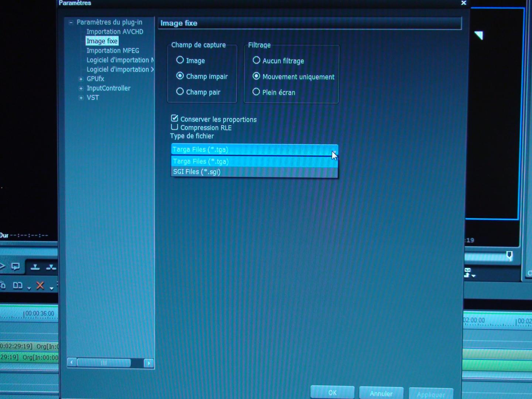The width and height of the screenshot is (532, 399).
Task: Select the InputController tree label
Action: (x=109, y=88)
